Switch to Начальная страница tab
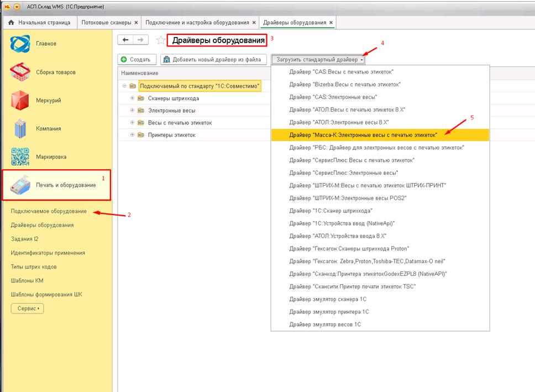This screenshot has width=535, height=392. [40, 23]
